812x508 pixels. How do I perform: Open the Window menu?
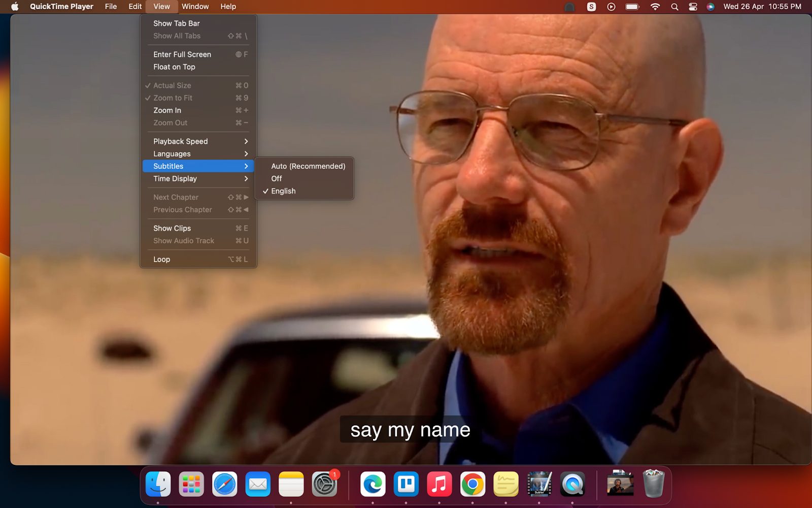195,7
